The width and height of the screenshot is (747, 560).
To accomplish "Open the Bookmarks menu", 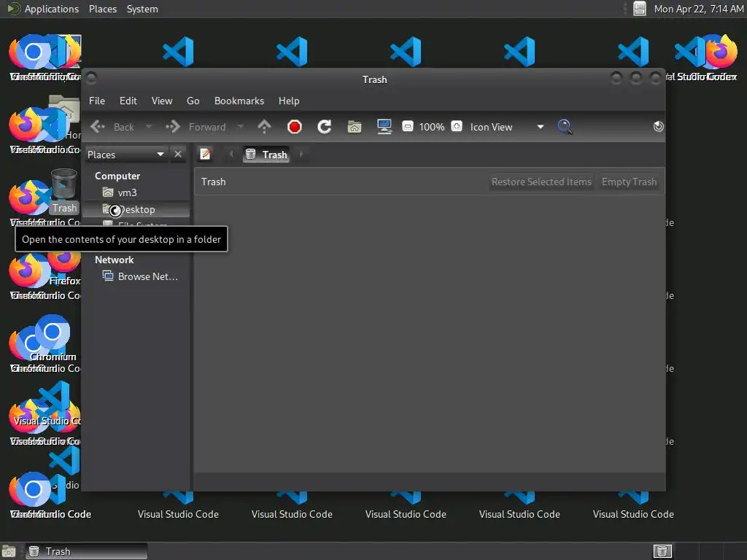I will pyautogui.click(x=239, y=101).
